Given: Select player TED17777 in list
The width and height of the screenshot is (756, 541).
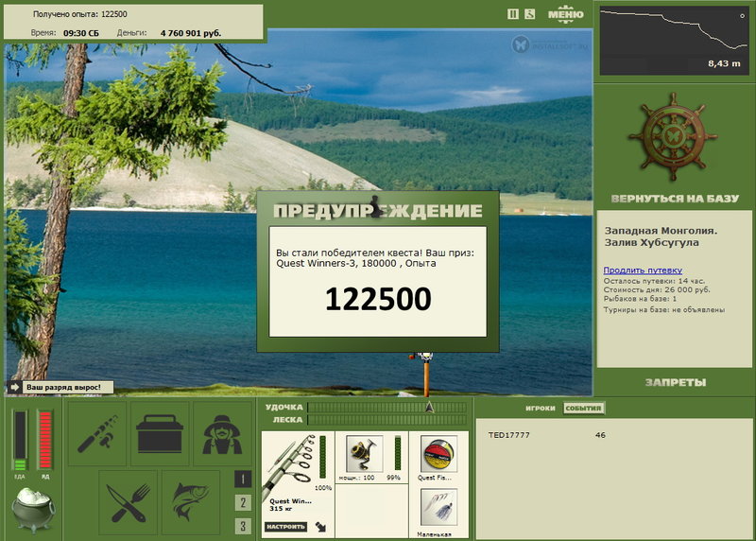Looking at the screenshot, I should click(x=508, y=435).
